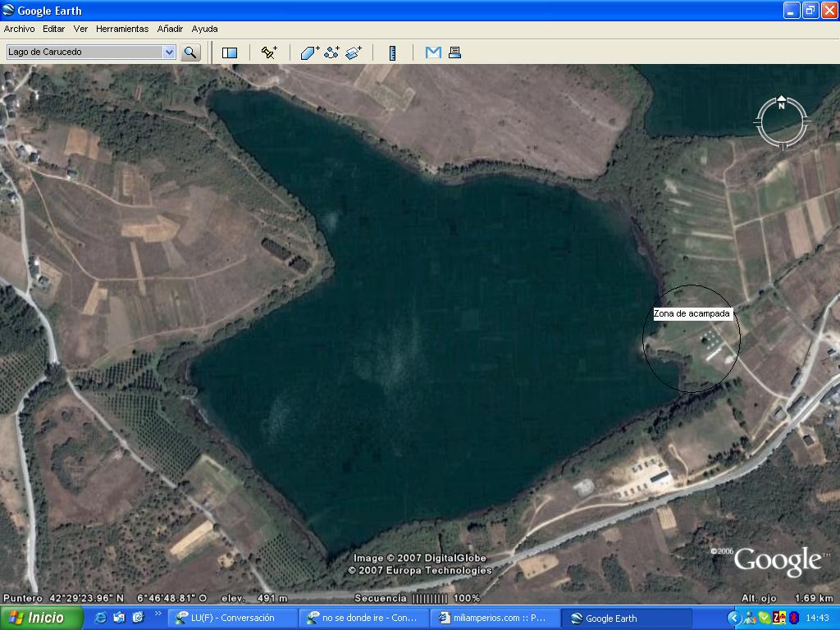Click the Lago de Carucedo search field
The image size is (840, 630).
pos(84,52)
